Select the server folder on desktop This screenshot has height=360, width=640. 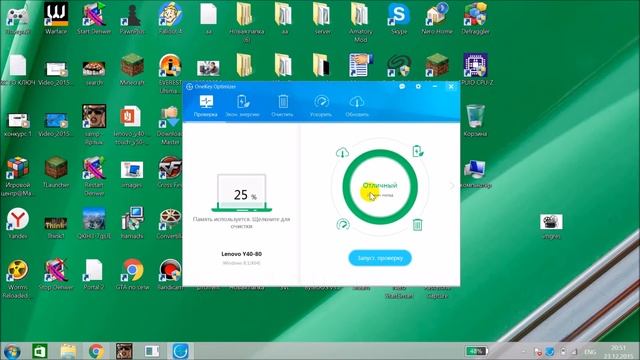click(x=322, y=19)
